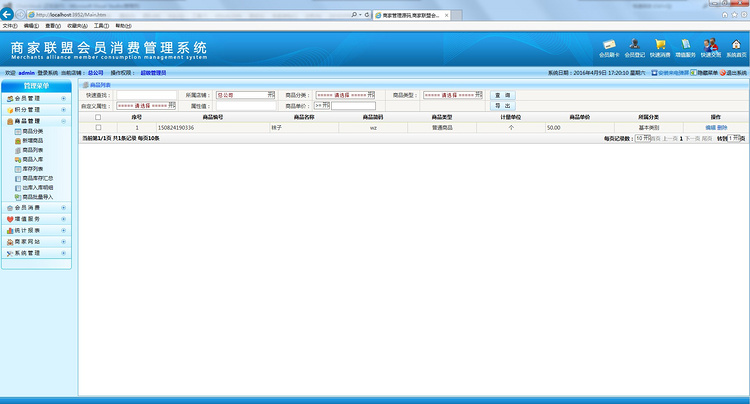Open the 商品分类 dropdown
Image resolution: width=750 pixels, height=404 pixels.
pos(345,95)
